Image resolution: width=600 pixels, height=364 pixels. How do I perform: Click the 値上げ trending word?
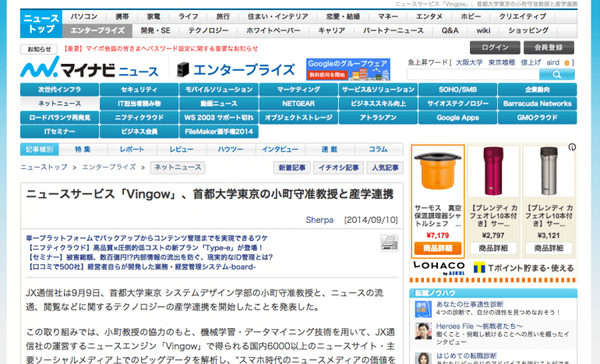(531, 63)
